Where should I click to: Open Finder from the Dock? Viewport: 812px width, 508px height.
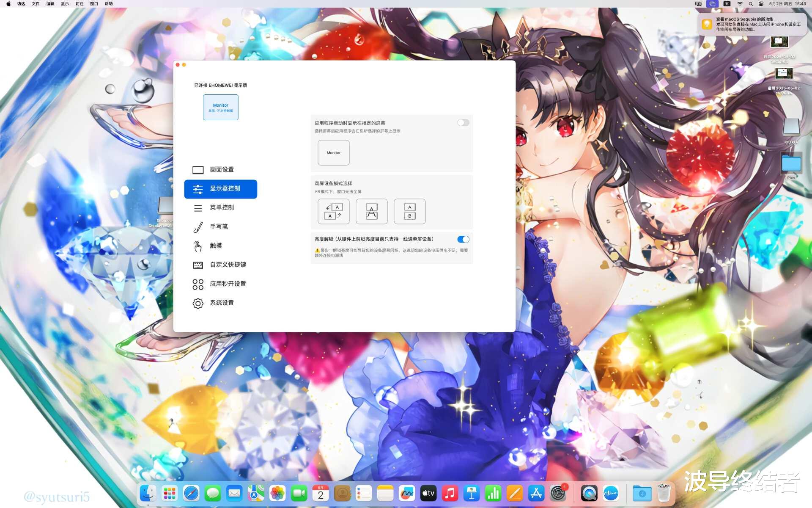pyautogui.click(x=148, y=493)
